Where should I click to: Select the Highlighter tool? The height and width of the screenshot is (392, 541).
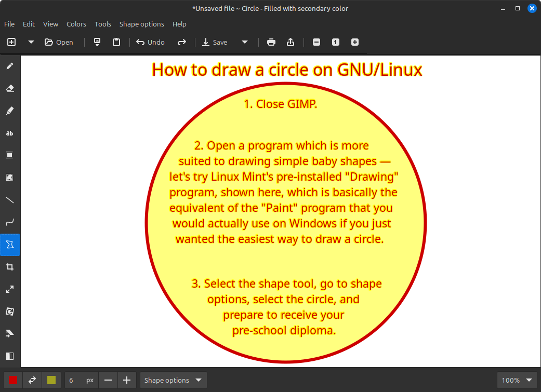pyautogui.click(x=10, y=111)
